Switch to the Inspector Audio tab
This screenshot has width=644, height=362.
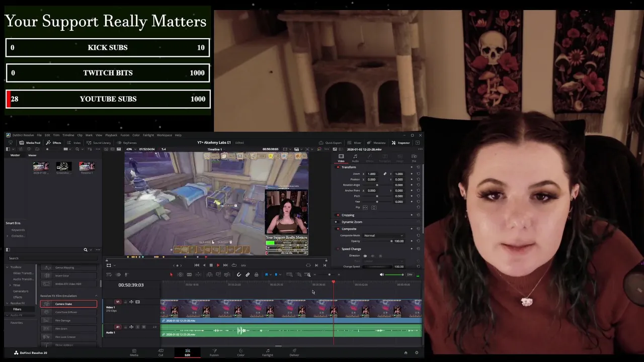point(355,158)
